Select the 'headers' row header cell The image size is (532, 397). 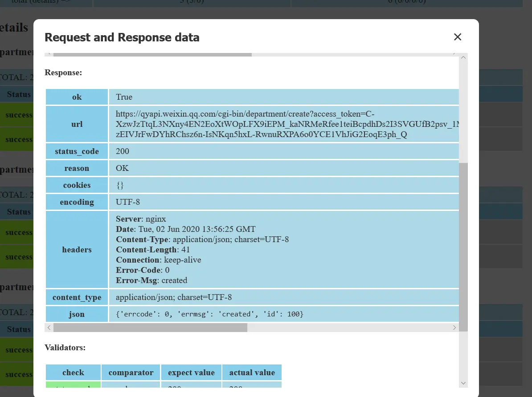pos(77,250)
